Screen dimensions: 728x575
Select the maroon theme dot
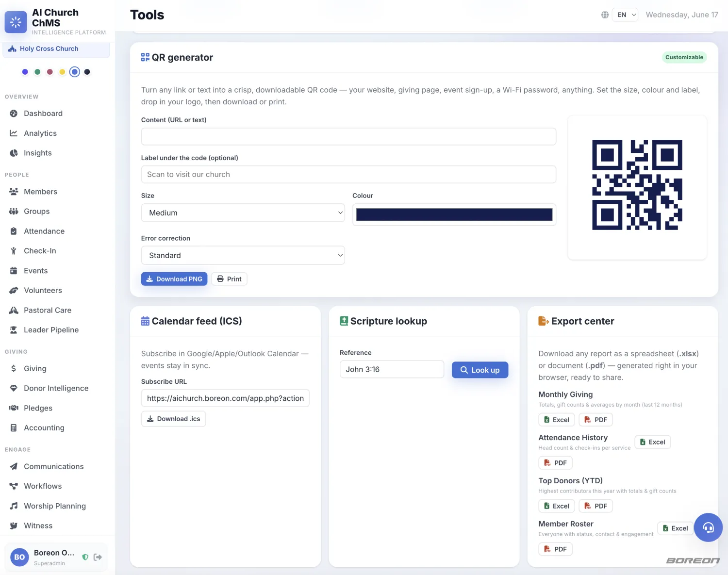point(50,72)
